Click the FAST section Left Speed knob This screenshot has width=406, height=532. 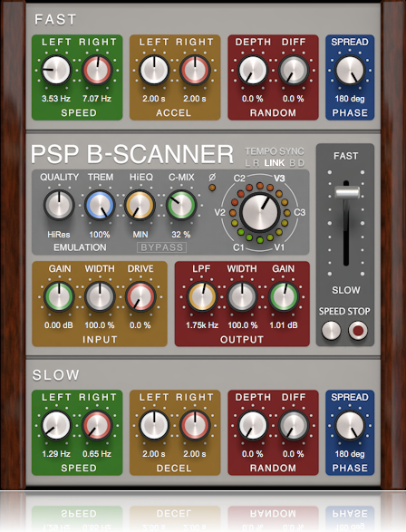56,70
